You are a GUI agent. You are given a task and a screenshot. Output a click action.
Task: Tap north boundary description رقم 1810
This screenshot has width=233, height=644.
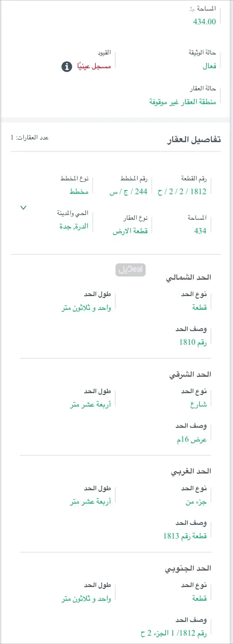[x=193, y=343]
